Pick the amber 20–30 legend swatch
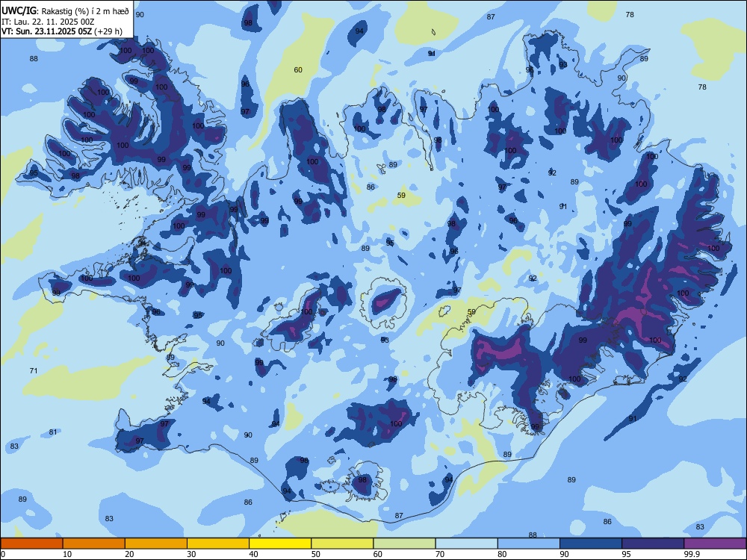 156,544
